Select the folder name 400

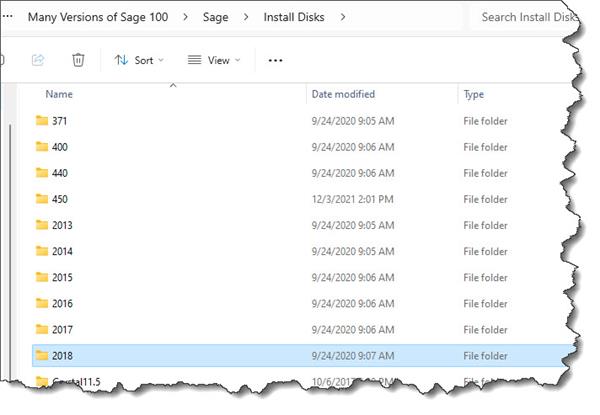(60, 147)
